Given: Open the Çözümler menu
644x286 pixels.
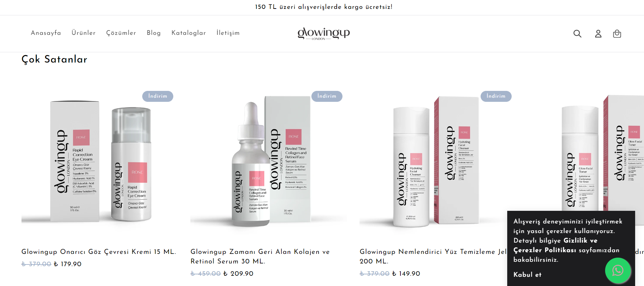Looking at the screenshot, I should pos(121,33).
